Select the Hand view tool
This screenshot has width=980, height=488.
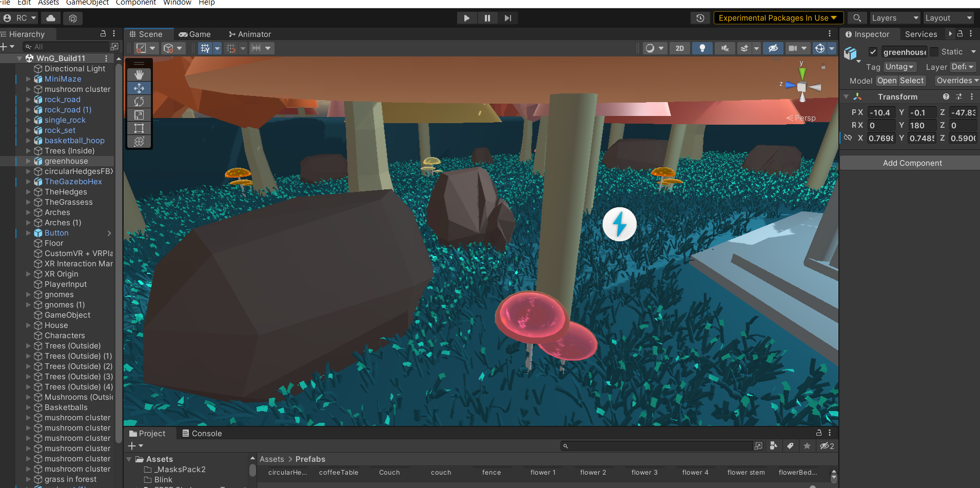(139, 75)
